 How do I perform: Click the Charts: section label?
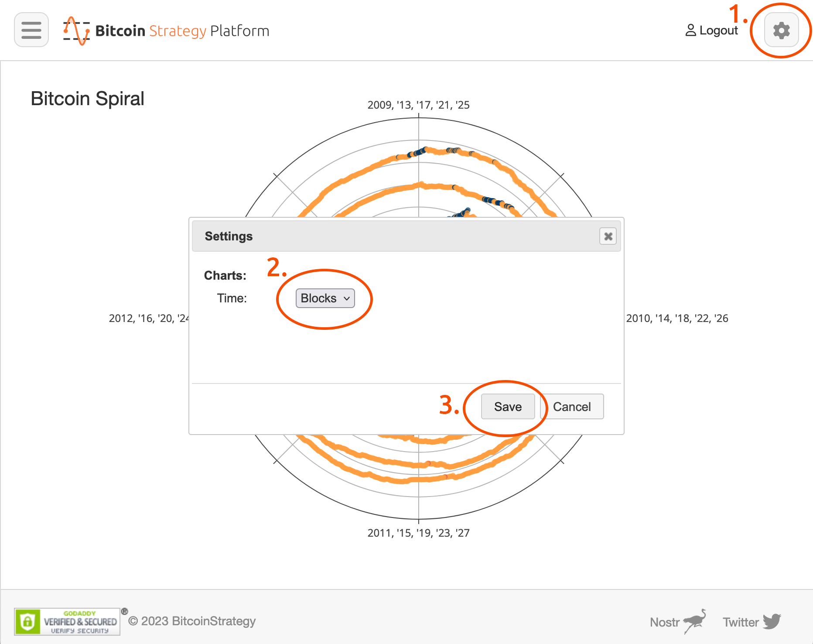click(225, 276)
